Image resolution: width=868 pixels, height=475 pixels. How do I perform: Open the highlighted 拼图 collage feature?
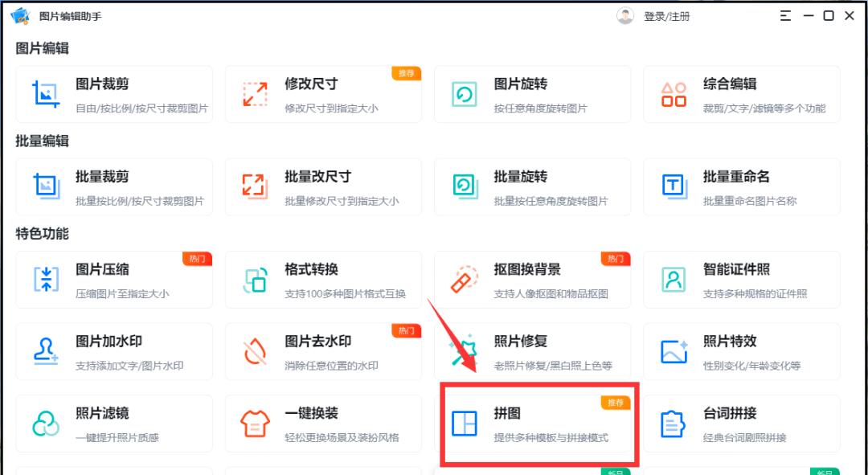(x=464, y=424)
